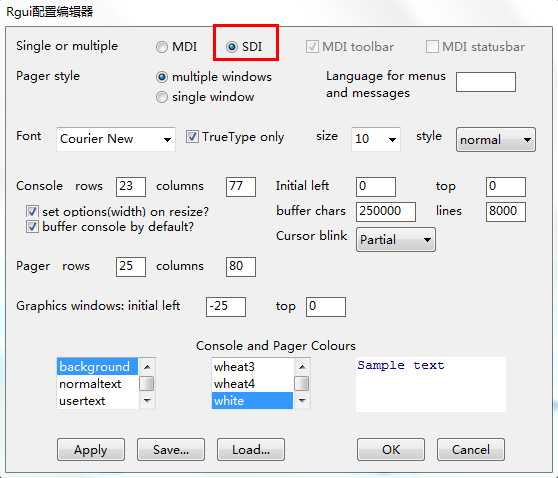Viewport: 558px width, 478px height.
Task: Click the Console columns field
Action: tap(241, 187)
